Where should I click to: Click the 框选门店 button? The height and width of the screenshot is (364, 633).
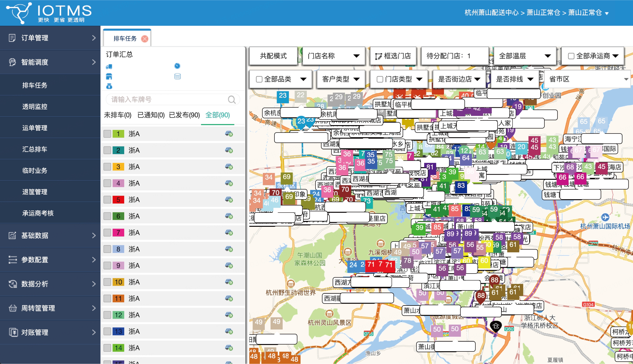tap(393, 56)
